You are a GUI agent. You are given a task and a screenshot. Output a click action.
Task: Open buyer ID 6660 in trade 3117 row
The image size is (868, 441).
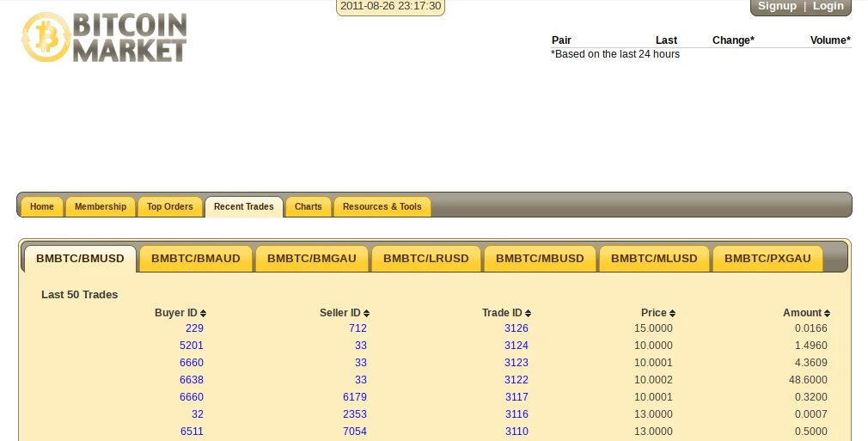(x=192, y=397)
